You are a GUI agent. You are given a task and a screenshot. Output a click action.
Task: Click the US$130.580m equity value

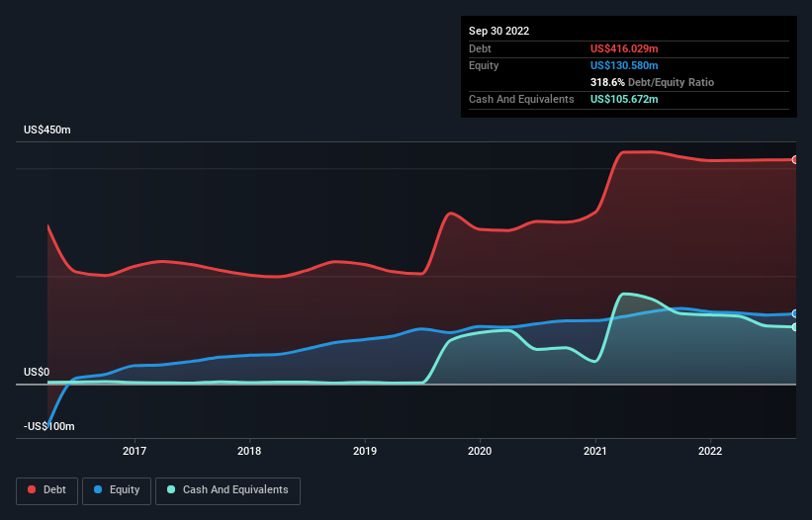[x=624, y=65]
